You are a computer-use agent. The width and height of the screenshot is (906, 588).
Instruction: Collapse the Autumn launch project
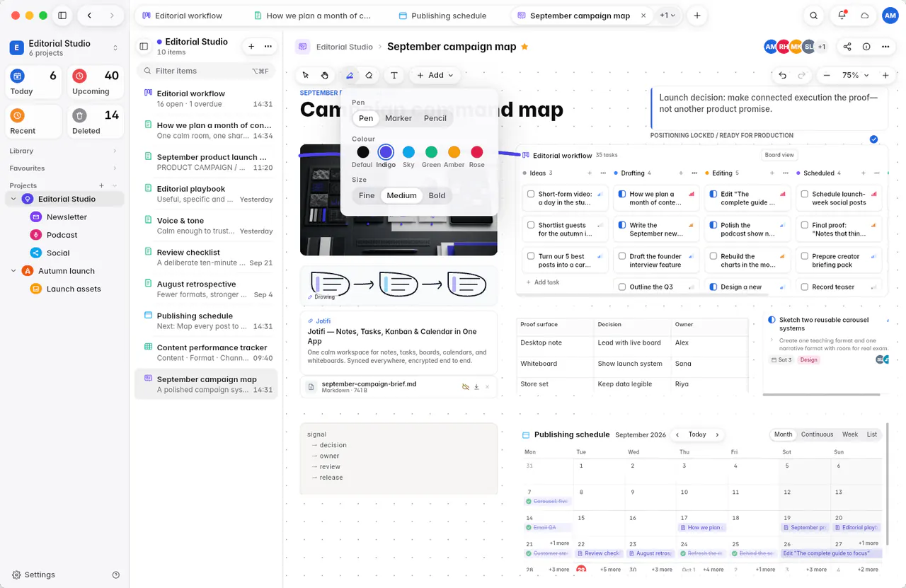(x=13, y=271)
